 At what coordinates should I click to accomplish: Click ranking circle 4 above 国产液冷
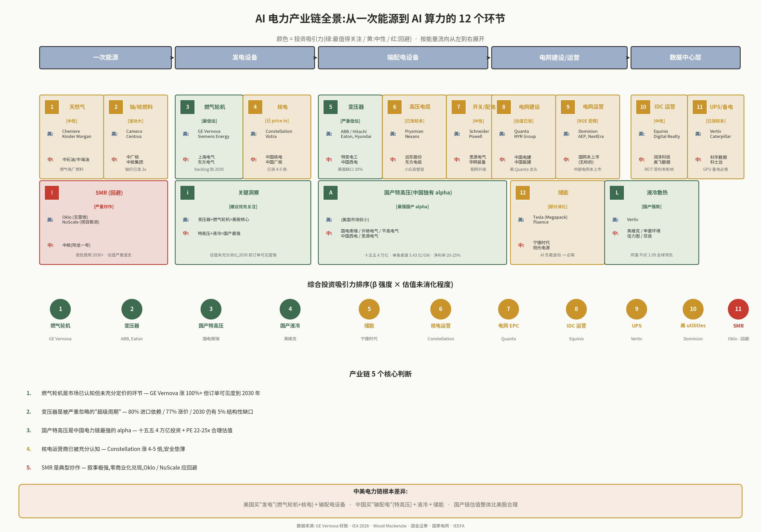click(290, 309)
